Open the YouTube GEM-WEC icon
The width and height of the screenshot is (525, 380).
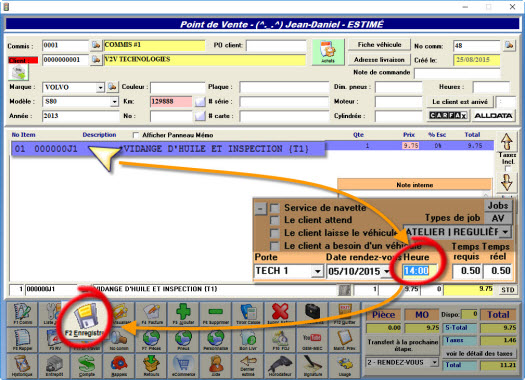pos(312,339)
